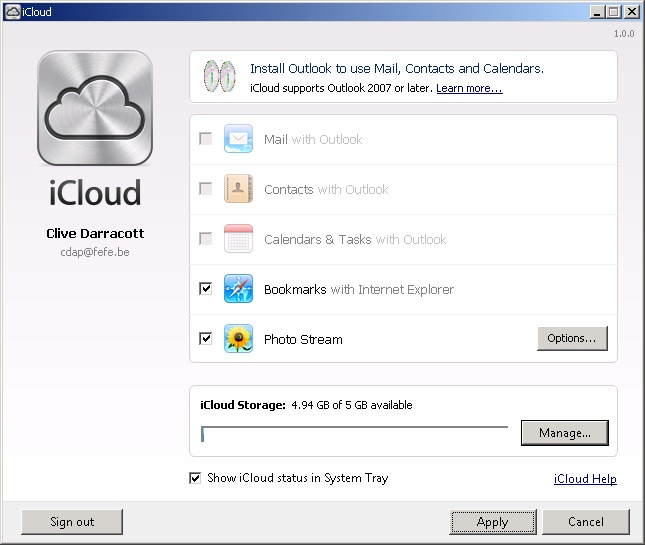Apply the iCloud settings
The image size is (645, 545).
(x=492, y=522)
